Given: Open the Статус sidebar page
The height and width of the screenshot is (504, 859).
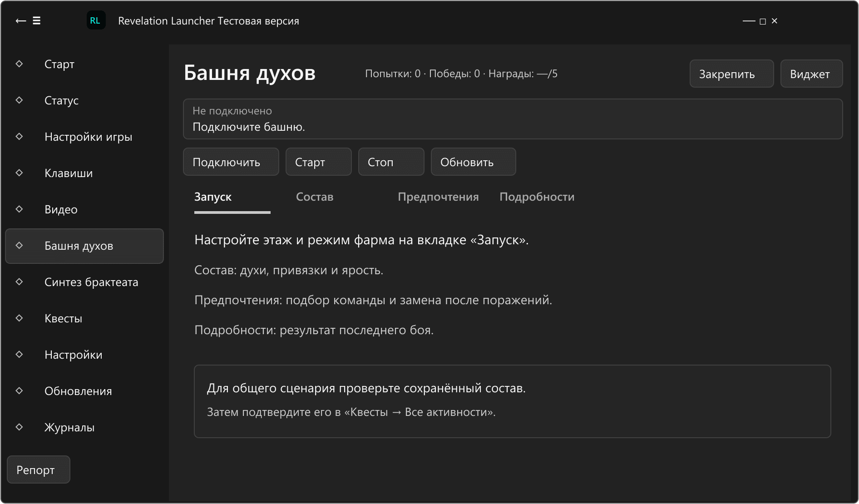Looking at the screenshot, I should pyautogui.click(x=84, y=100).
